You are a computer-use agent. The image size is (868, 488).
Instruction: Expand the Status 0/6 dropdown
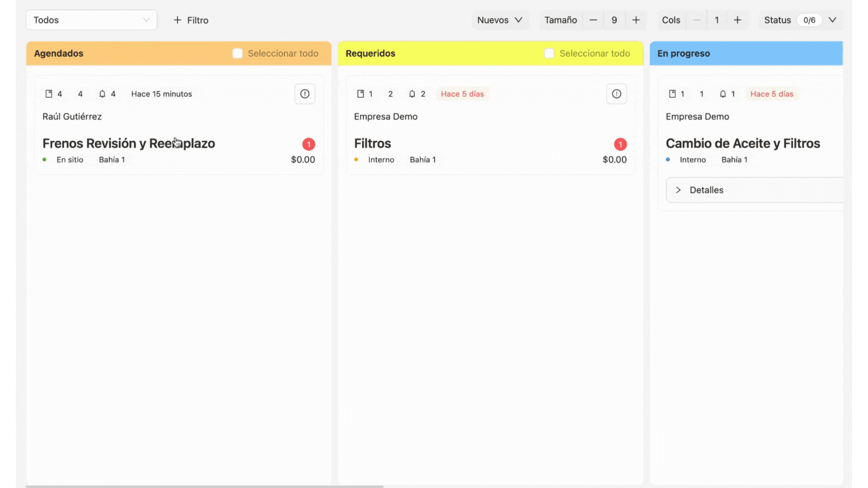pyautogui.click(x=832, y=20)
